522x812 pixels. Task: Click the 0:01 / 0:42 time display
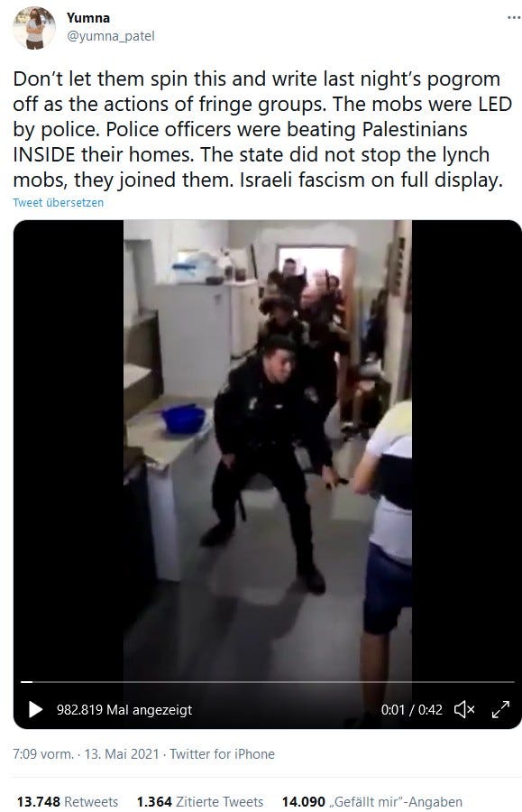click(x=412, y=709)
